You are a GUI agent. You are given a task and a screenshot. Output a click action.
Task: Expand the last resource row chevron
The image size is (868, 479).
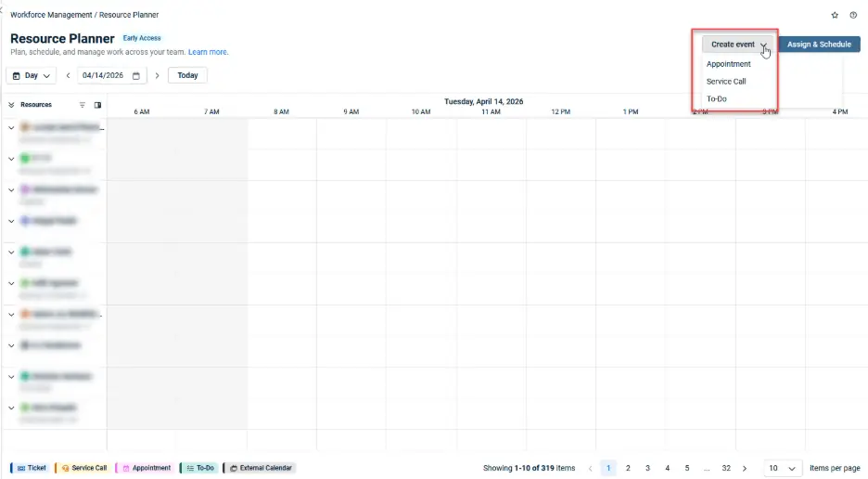point(11,408)
